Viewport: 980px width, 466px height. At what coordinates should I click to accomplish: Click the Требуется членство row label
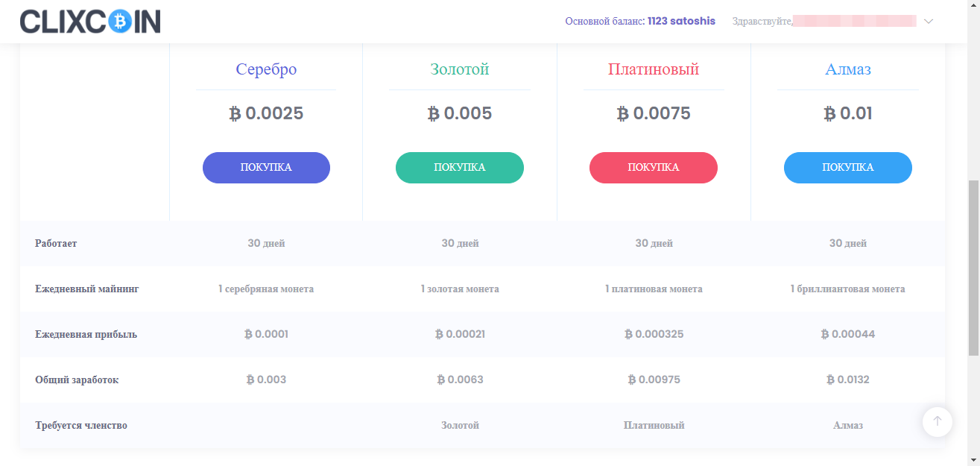point(81,426)
